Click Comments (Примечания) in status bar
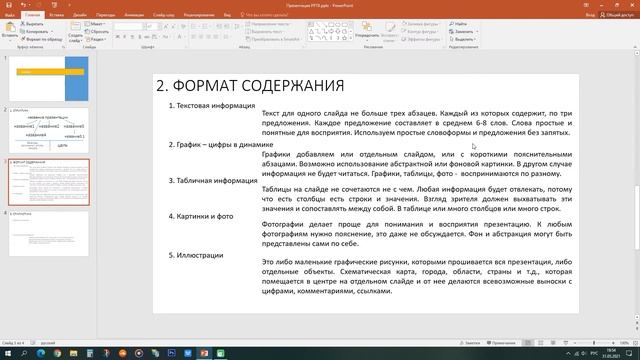 click(x=501, y=343)
